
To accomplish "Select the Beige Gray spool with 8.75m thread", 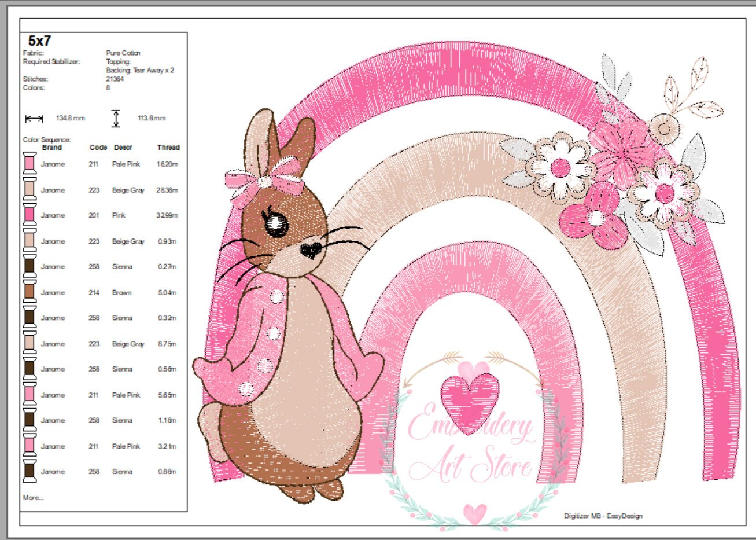I will tap(29, 343).
